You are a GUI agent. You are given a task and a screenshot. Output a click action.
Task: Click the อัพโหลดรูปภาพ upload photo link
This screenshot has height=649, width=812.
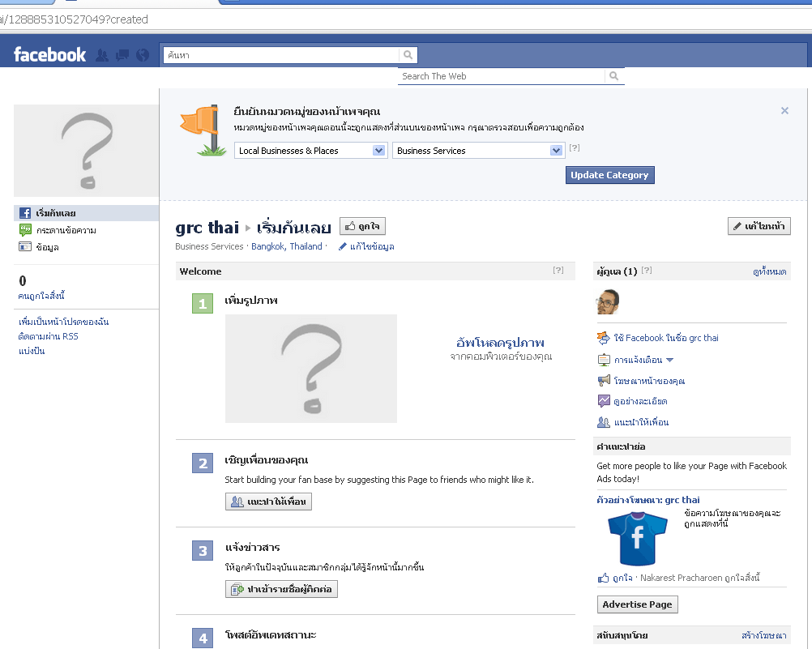tap(500, 343)
